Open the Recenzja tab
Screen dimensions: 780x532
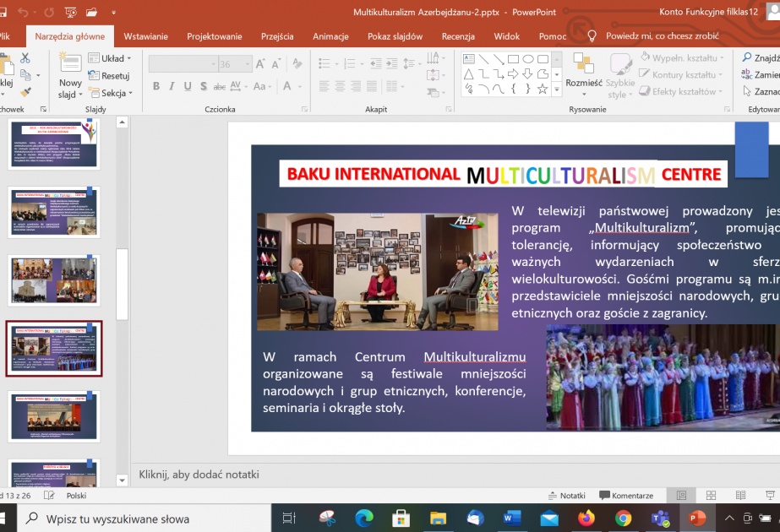coord(458,36)
